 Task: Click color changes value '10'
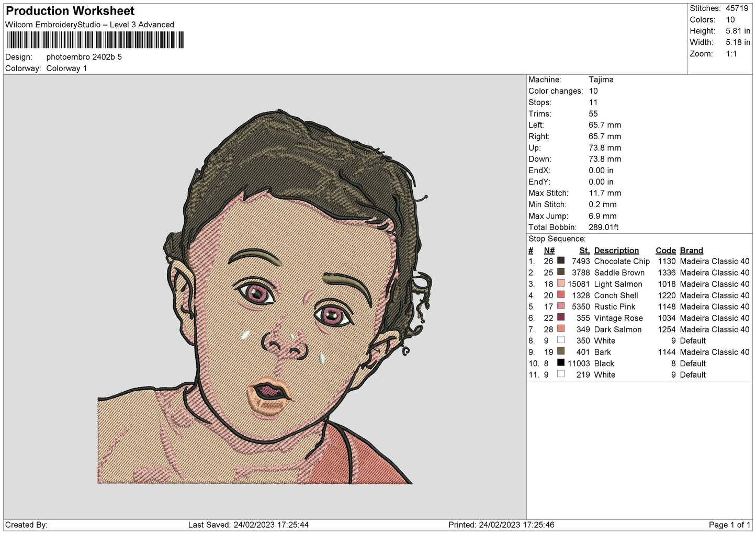tap(593, 91)
